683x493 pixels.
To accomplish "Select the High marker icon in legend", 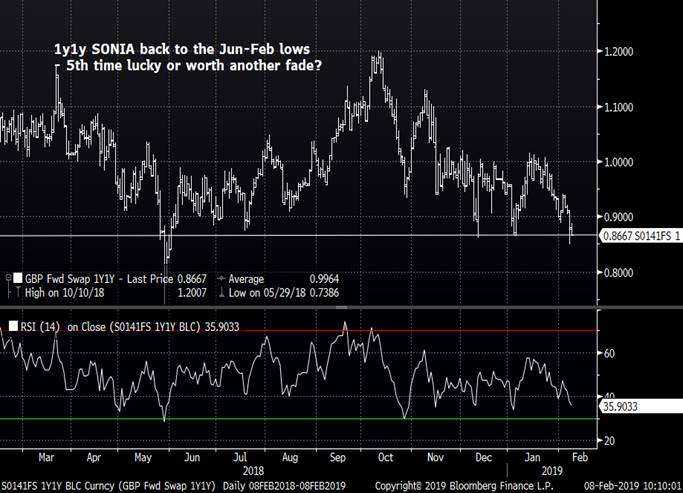I will pos(17,292).
